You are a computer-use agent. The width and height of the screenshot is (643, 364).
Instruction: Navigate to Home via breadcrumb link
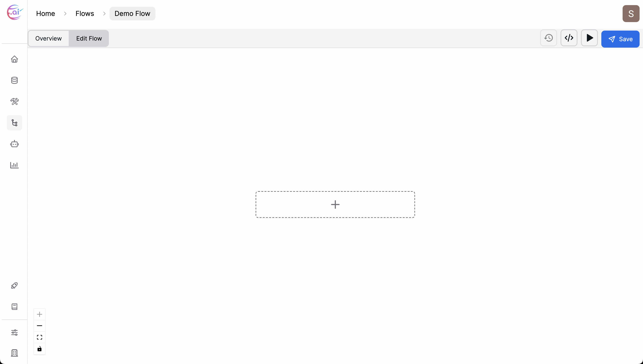pos(46,13)
